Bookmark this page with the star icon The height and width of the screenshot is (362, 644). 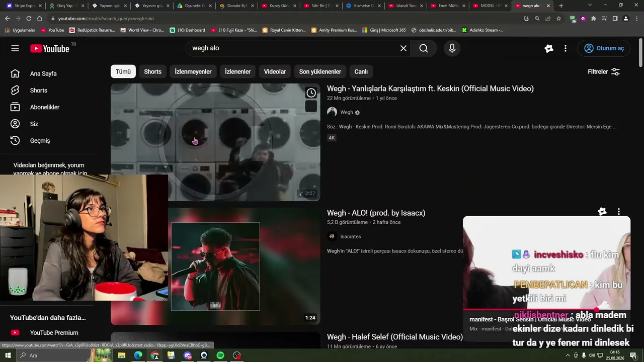[558, 19]
